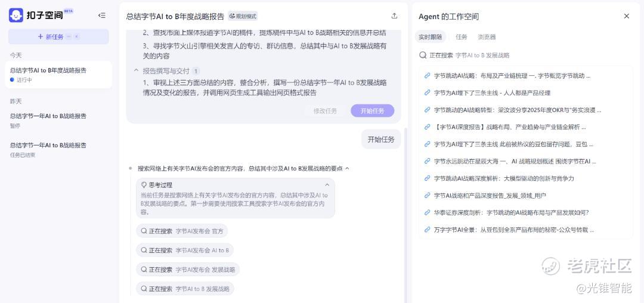This screenshot has width=644, height=303.
Task: Click the 修改任务 button
Action: click(x=326, y=111)
